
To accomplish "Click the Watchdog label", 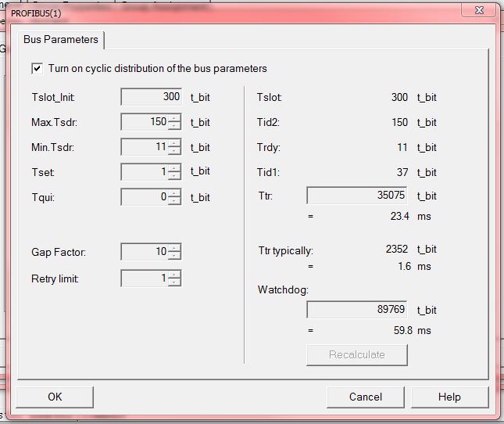I will tap(283, 290).
